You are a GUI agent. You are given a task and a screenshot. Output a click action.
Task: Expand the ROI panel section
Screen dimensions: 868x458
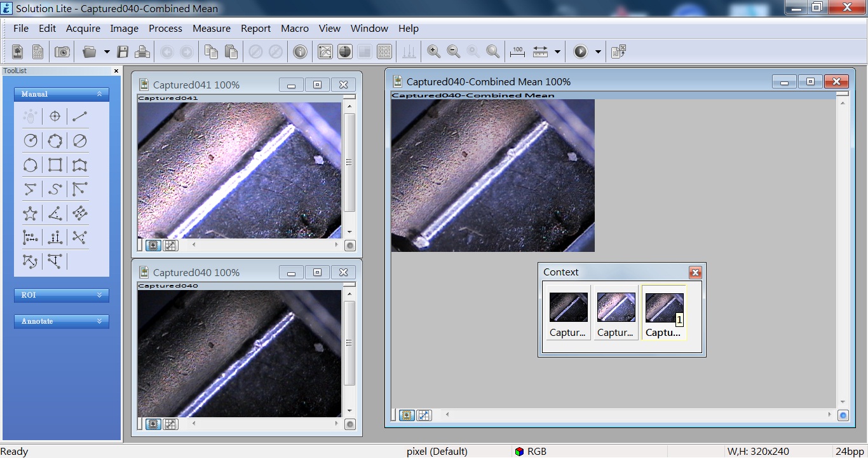(62, 295)
